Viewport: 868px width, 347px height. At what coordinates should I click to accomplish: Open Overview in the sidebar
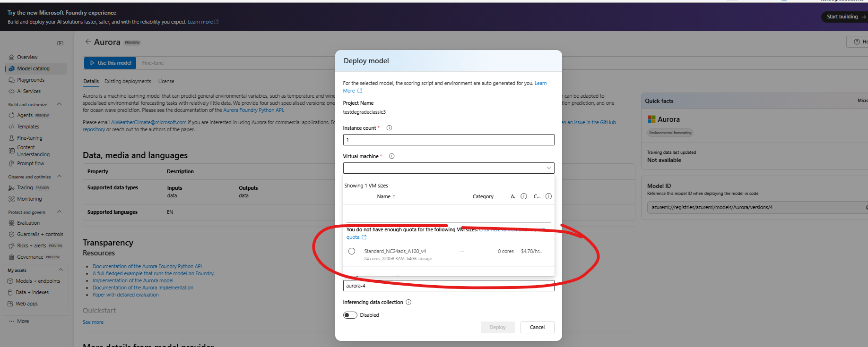pos(27,57)
